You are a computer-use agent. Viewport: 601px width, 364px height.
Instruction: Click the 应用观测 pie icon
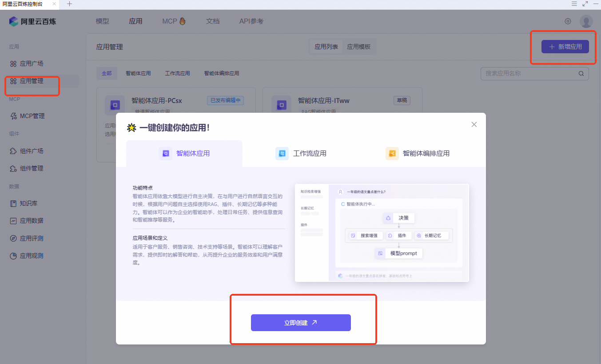click(x=13, y=256)
